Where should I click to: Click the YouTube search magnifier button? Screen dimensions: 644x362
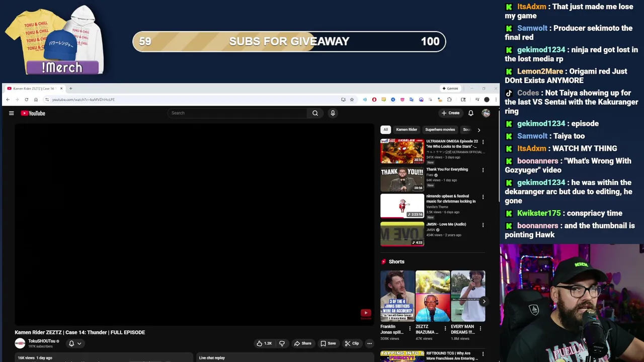pos(315,113)
